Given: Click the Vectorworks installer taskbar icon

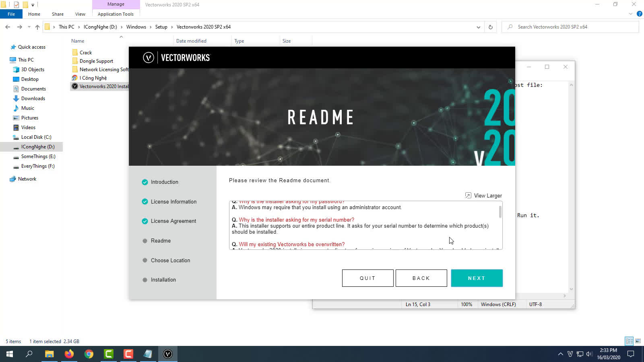Looking at the screenshot, I should [x=168, y=354].
